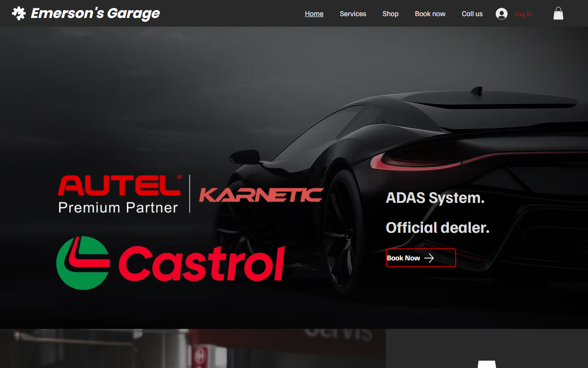The image size is (588, 368).
Task: Go to the Home menu item
Action: pos(314,14)
